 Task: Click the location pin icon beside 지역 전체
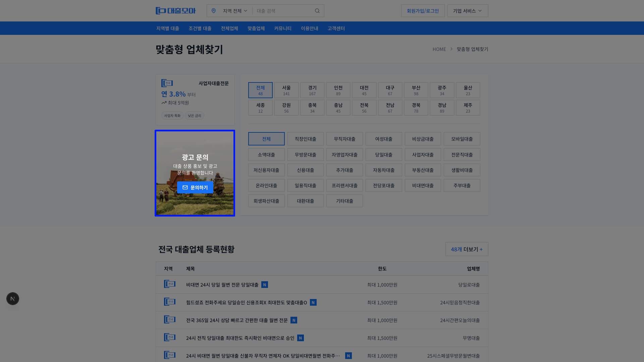pos(214,10)
